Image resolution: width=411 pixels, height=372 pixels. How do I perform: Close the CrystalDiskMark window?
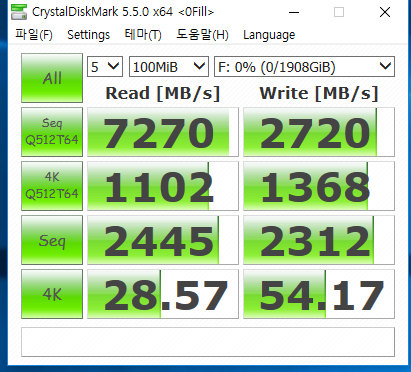[385, 12]
